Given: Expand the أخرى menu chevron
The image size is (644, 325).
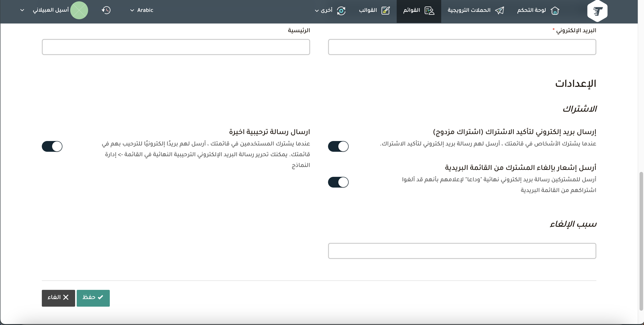Looking at the screenshot, I should pos(317,11).
